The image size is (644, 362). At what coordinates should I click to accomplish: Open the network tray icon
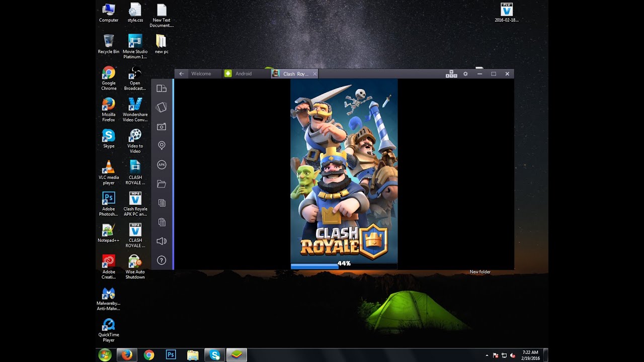[504, 355]
